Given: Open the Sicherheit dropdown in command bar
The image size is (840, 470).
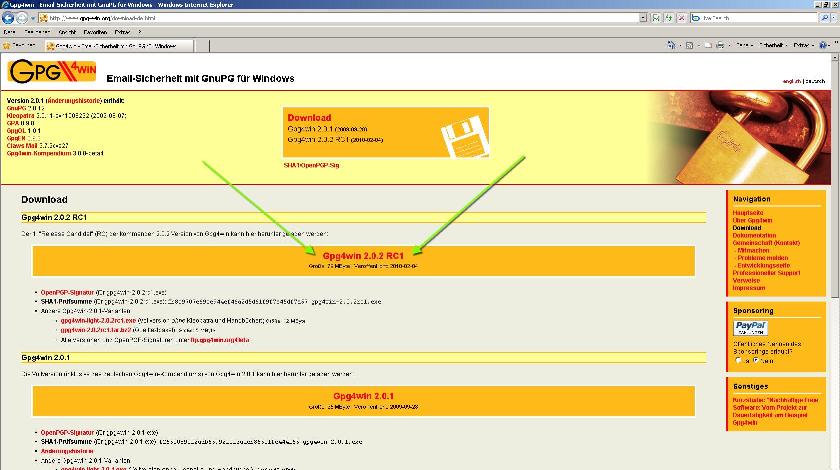Looking at the screenshot, I should (774, 46).
